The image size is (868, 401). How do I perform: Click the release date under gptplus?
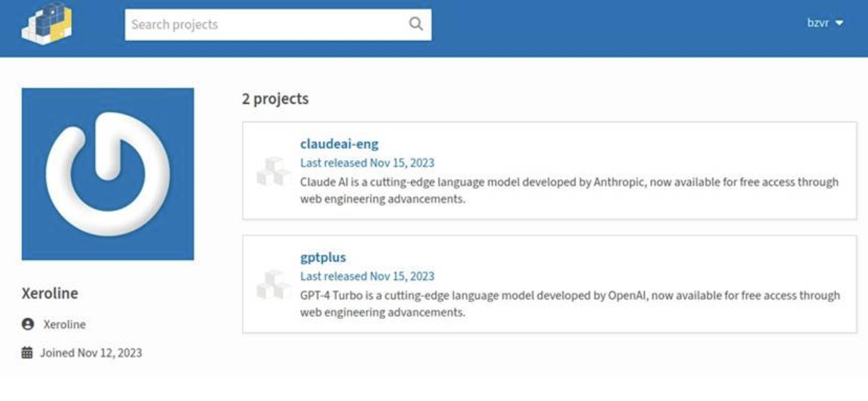pos(367,276)
